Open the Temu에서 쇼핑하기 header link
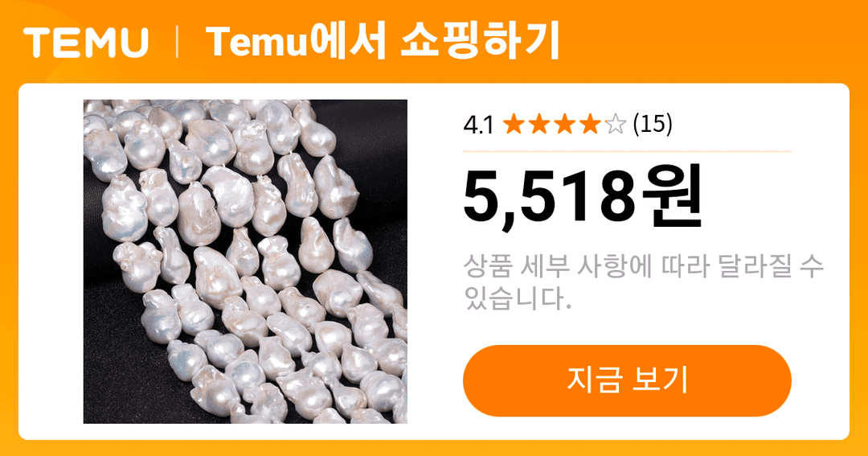The image size is (868, 456). pyautogui.click(x=383, y=42)
